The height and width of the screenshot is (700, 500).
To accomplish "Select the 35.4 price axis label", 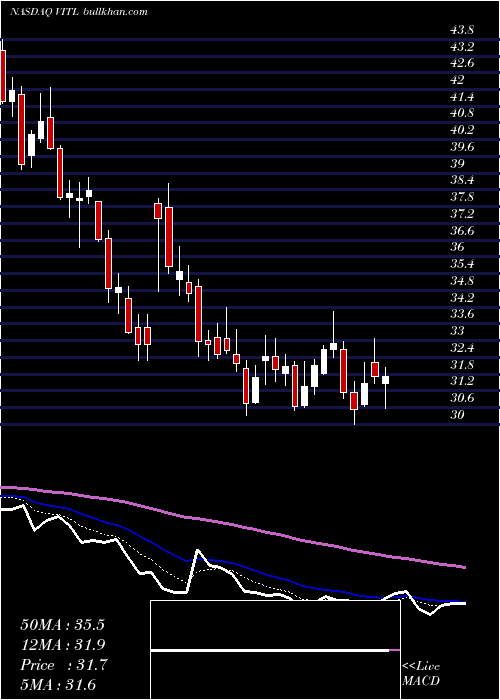I will [x=462, y=264].
